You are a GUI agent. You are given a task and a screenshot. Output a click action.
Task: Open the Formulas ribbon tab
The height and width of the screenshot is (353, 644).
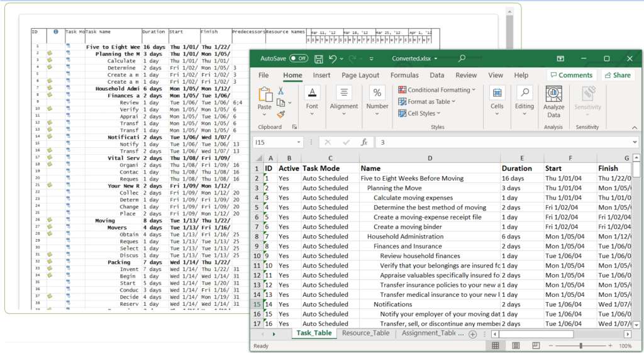(x=404, y=75)
